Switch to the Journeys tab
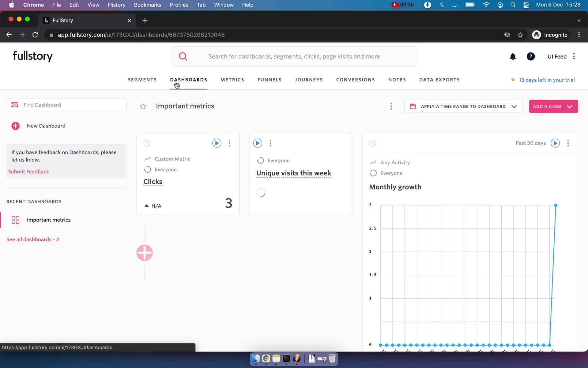588x368 pixels. point(309,80)
